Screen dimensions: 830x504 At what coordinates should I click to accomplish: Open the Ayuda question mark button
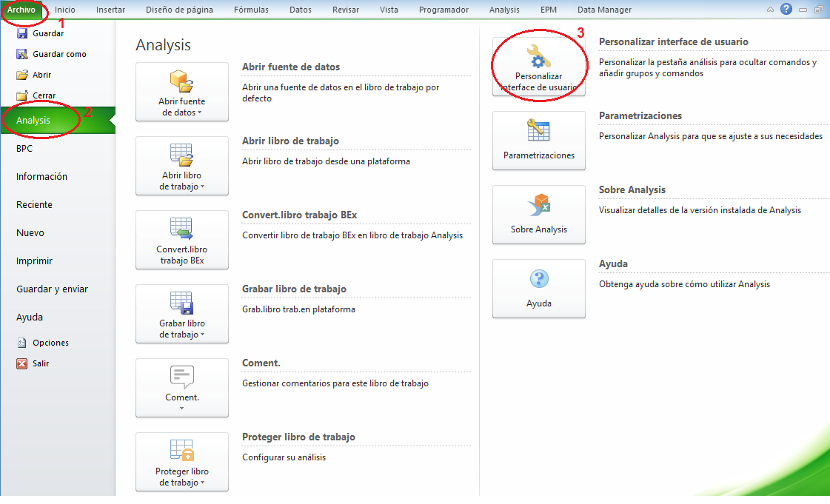538,279
